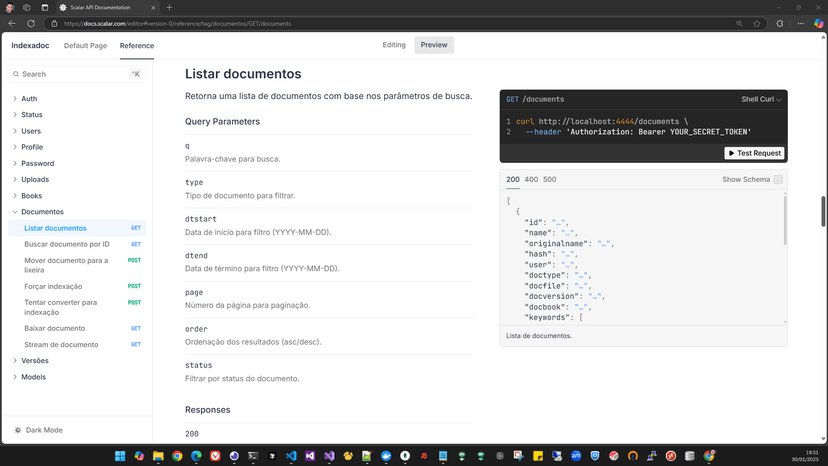Open the browser extensions icon

pyautogui.click(x=780, y=23)
